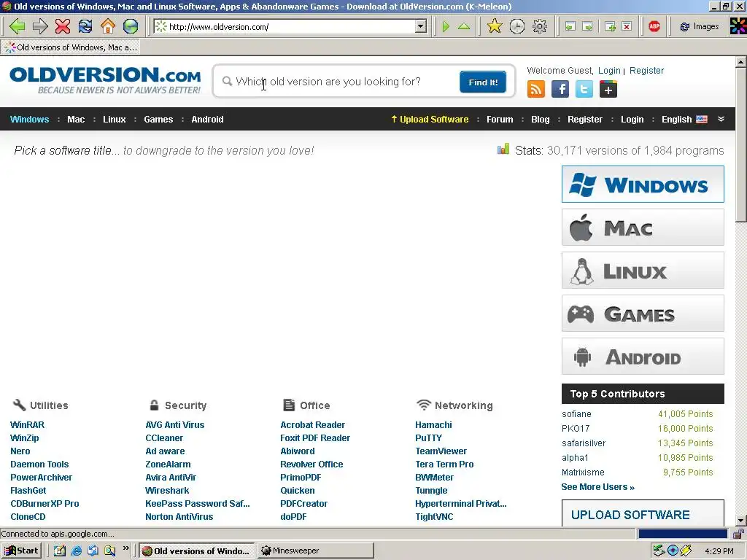747x560 pixels.
Task: Click the Login link beside Welcome Guest
Action: [609, 71]
